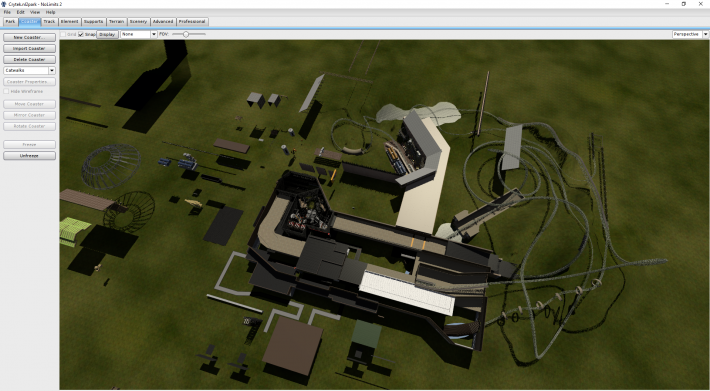The image size is (710, 391).
Task: Switch to the Track tab
Action: click(49, 21)
